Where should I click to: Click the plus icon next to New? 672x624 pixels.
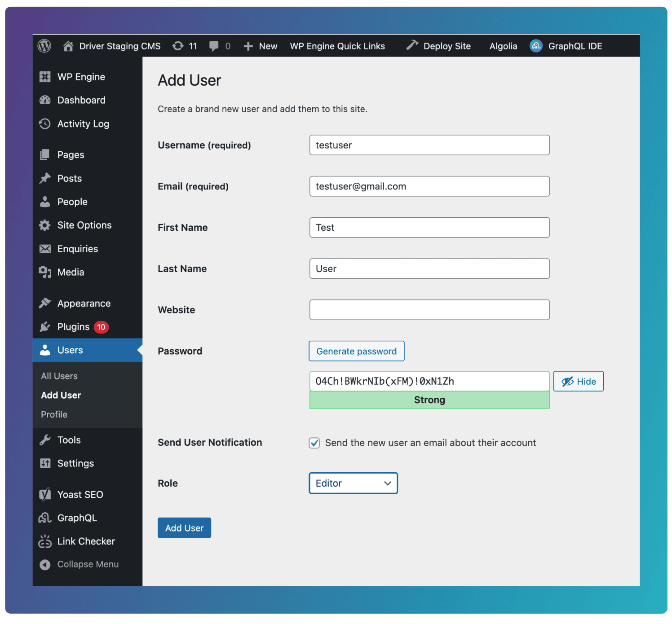248,46
